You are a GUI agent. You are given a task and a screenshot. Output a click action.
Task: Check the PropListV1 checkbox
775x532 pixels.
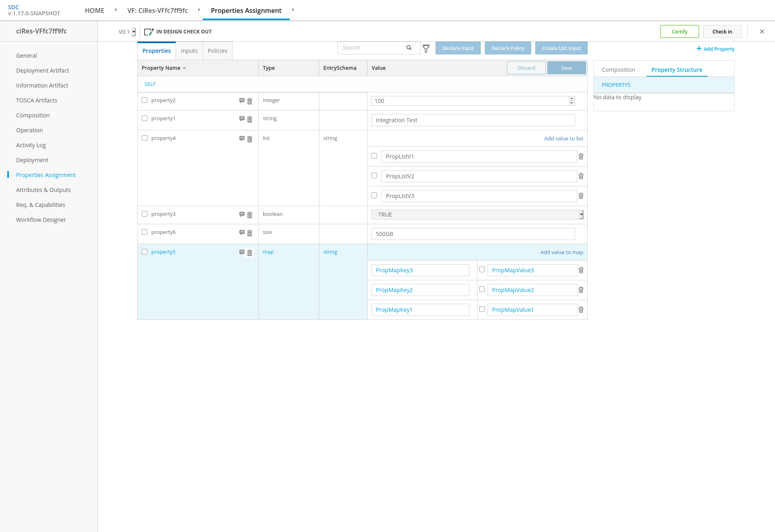point(374,156)
